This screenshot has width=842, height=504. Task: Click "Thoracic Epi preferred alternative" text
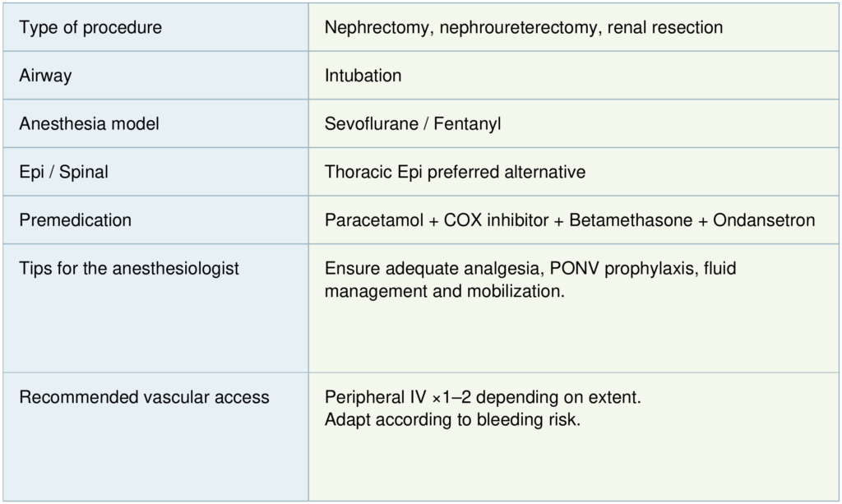click(455, 172)
